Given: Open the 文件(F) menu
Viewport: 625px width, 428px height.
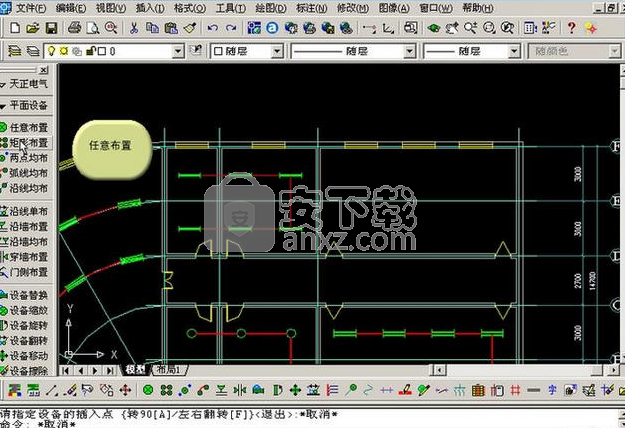Looking at the screenshot, I should (x=30, y=8).
